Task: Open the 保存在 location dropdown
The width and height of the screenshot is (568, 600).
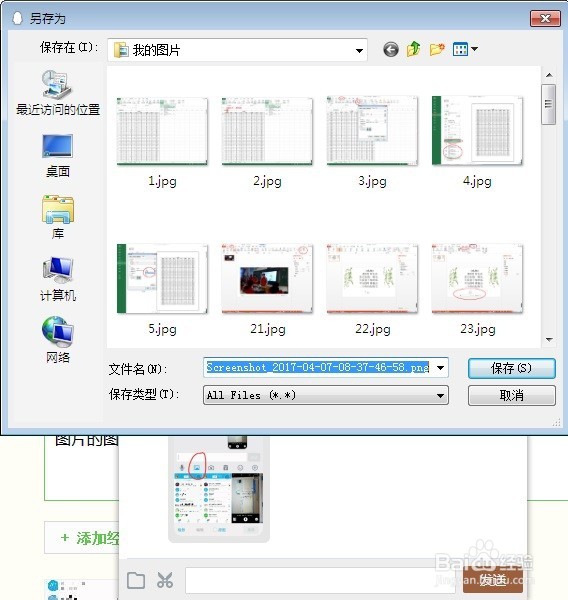Action: coord(237,50)
